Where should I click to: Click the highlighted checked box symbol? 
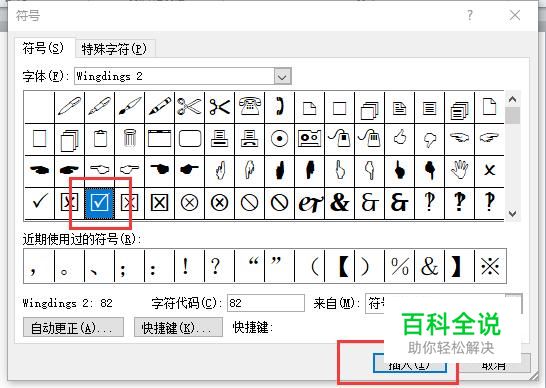click(x=100, y=203)
